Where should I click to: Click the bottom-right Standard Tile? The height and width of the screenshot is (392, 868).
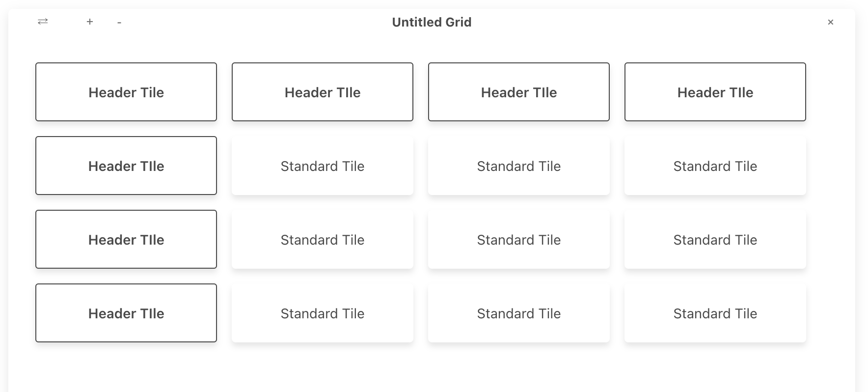coord(715,313)
